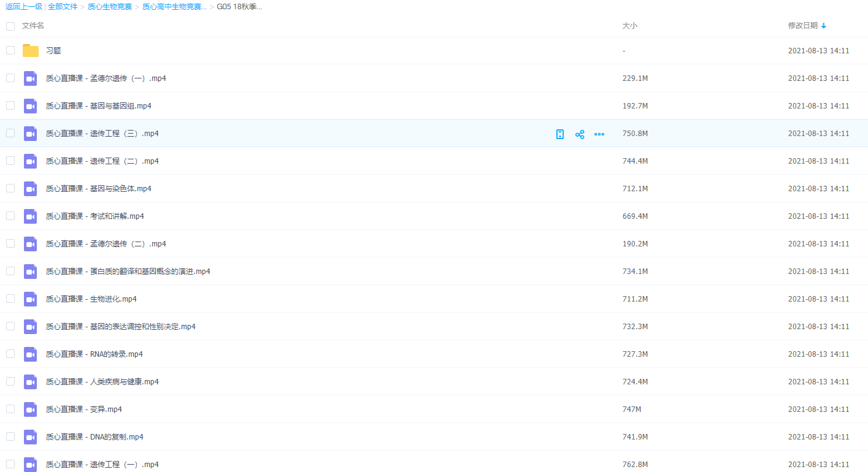Click video icon for 基因与基因组.mp4
Viewport: 868px width, 472px height.
31,106
